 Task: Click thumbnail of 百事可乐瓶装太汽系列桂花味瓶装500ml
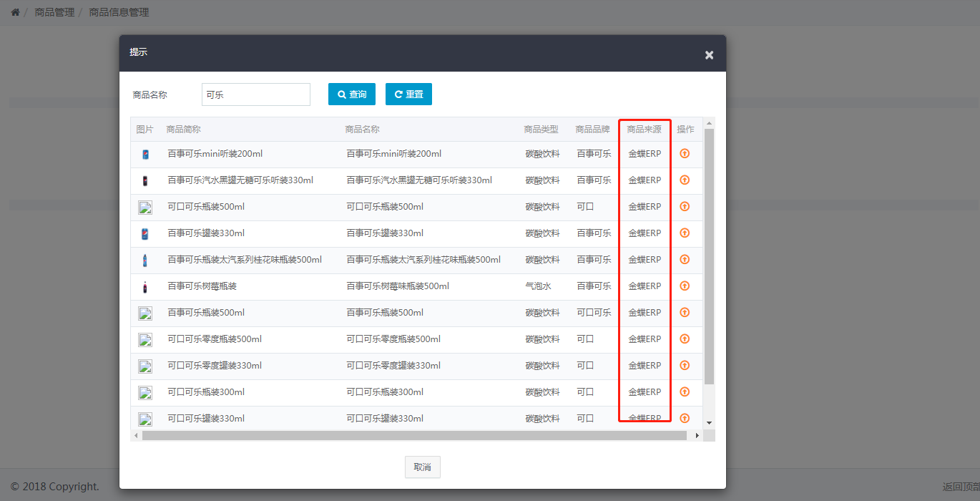(145, 260)
